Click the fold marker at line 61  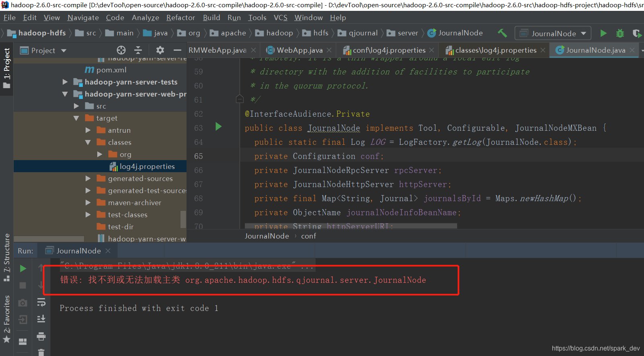(x=240, y=99)
